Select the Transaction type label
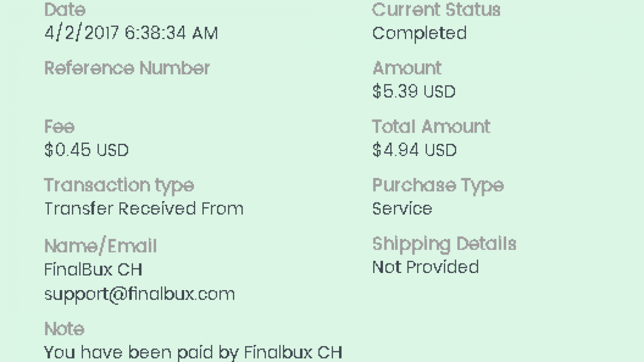The width and height of the screenshot is (644, 362). point(119,186)
